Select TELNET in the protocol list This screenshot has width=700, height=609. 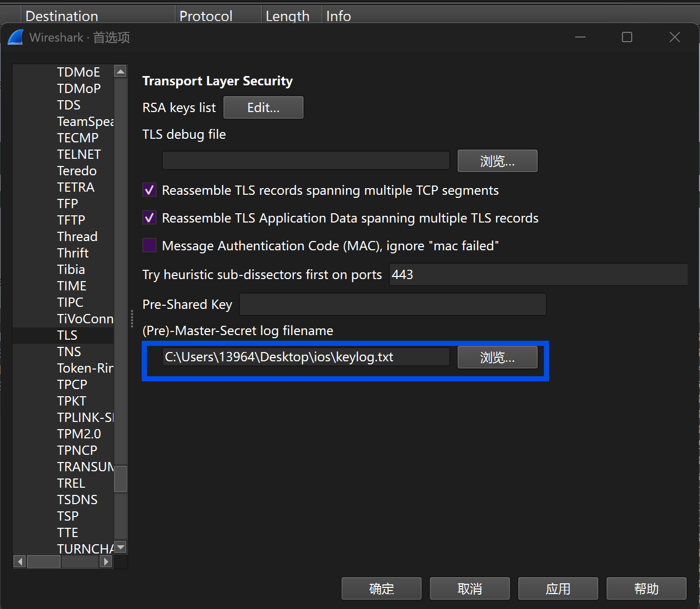click(x=79, y=154)
